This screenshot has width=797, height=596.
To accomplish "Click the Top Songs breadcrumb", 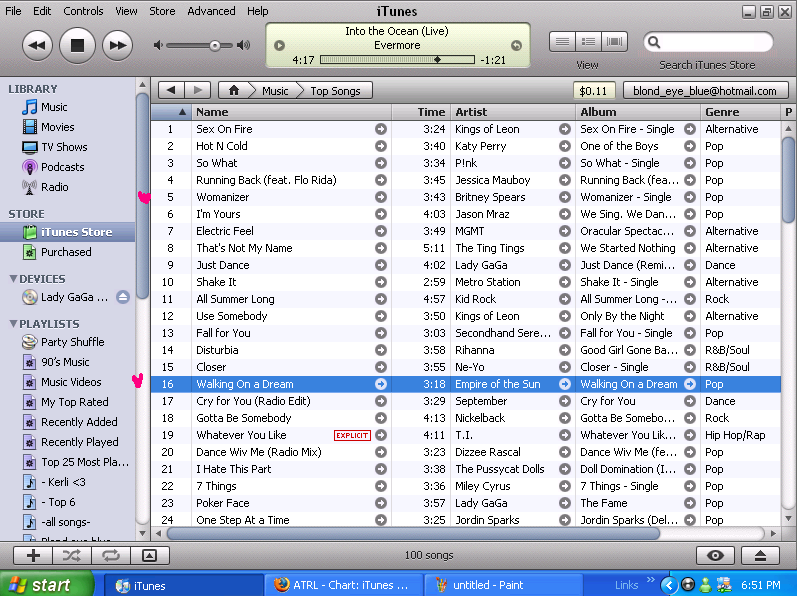I will 335,91.
